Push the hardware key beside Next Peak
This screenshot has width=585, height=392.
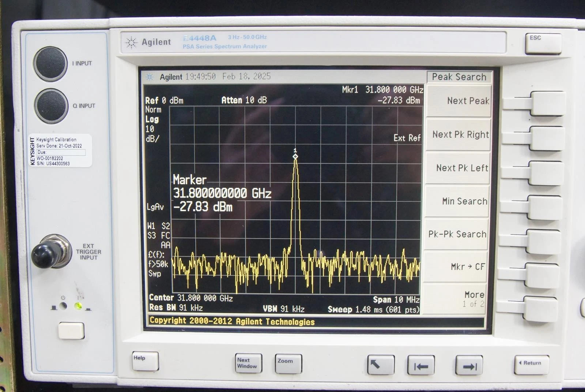click(x=548, y=104)
